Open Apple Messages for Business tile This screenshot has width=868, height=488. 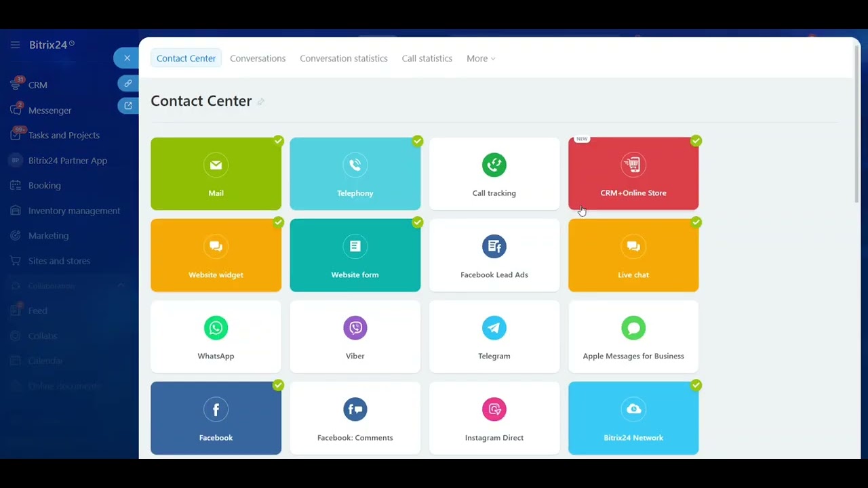tap(633, 337)
